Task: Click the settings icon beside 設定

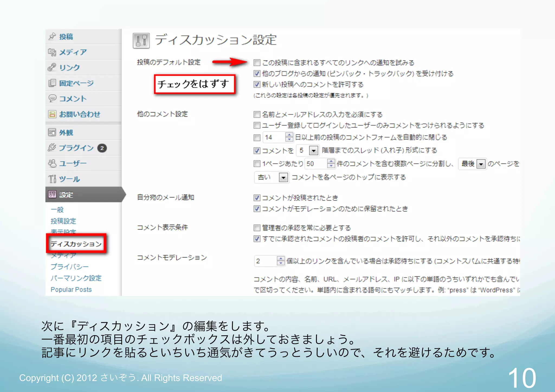Action: point(52,194)
